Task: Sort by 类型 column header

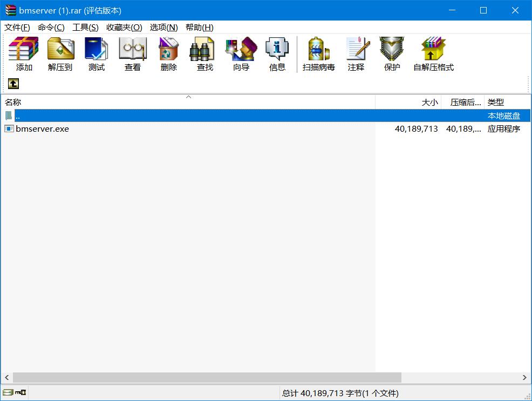Action: [507, 102]
